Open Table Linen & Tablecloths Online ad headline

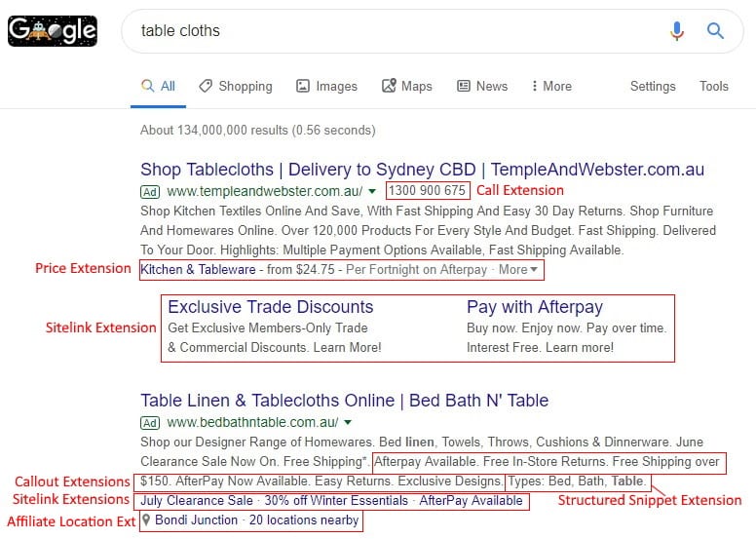[x=344, y=401]
